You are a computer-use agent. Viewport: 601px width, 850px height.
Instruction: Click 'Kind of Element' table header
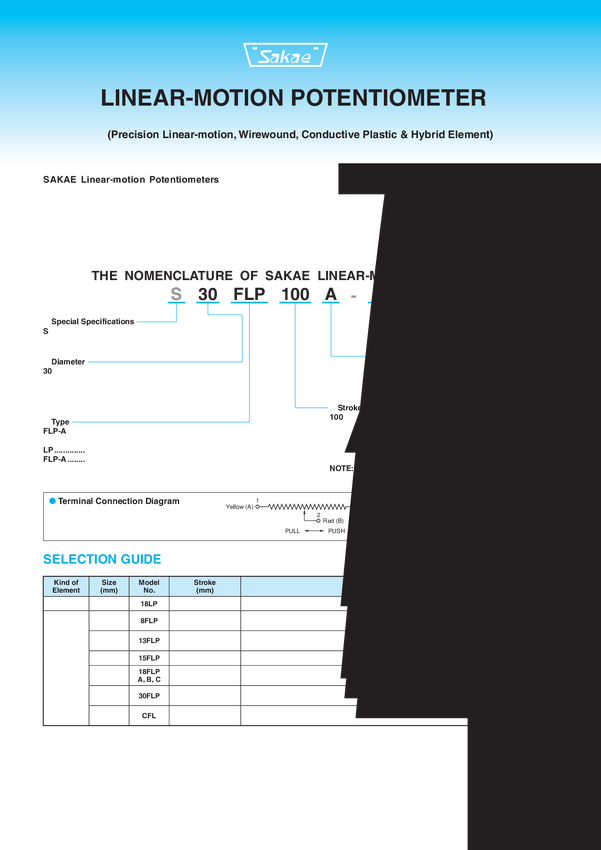pyautogui.click(x=66, y=587)
